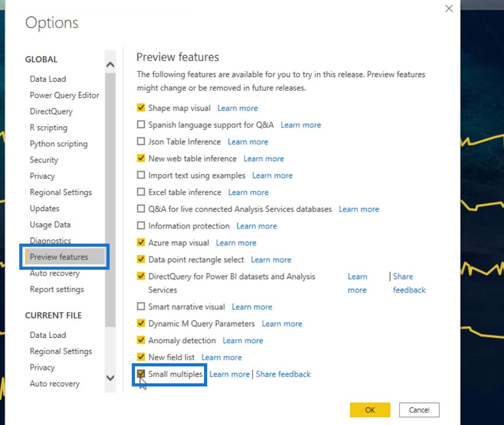Screen dimensions: 504x425
Task: Enable Smart narrative visual checkbox
Action: point(141,306)
